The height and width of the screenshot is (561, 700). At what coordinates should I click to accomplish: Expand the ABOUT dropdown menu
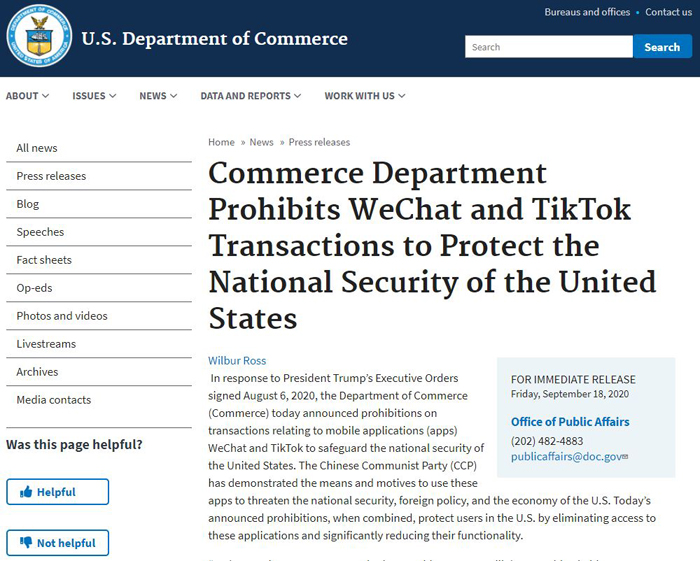27,96
